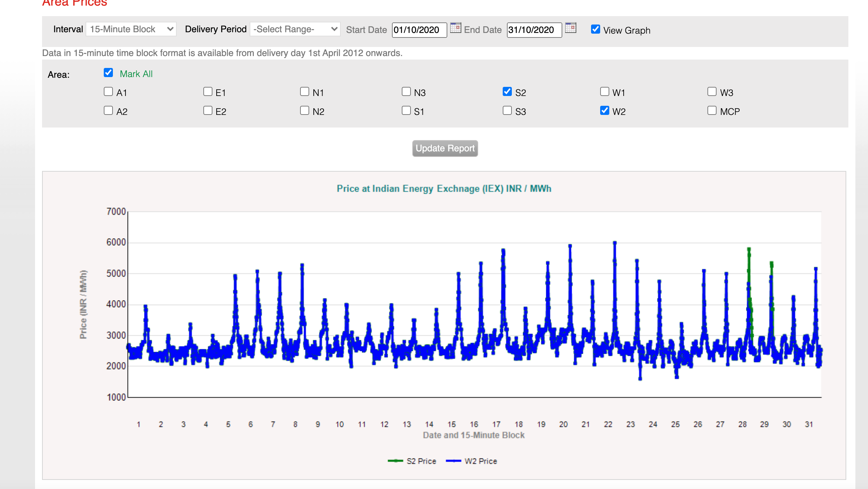Tick the E1 area checkbox

(208, 91)
